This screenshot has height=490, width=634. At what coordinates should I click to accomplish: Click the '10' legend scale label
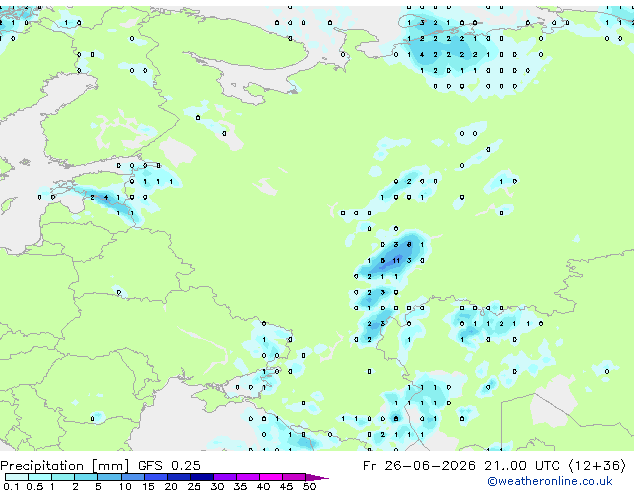point(125,486)
